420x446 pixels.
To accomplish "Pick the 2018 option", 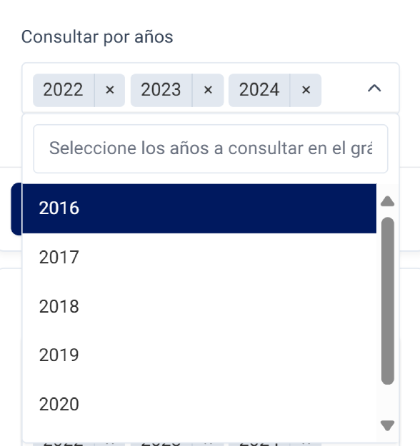I will click(199, 306).
